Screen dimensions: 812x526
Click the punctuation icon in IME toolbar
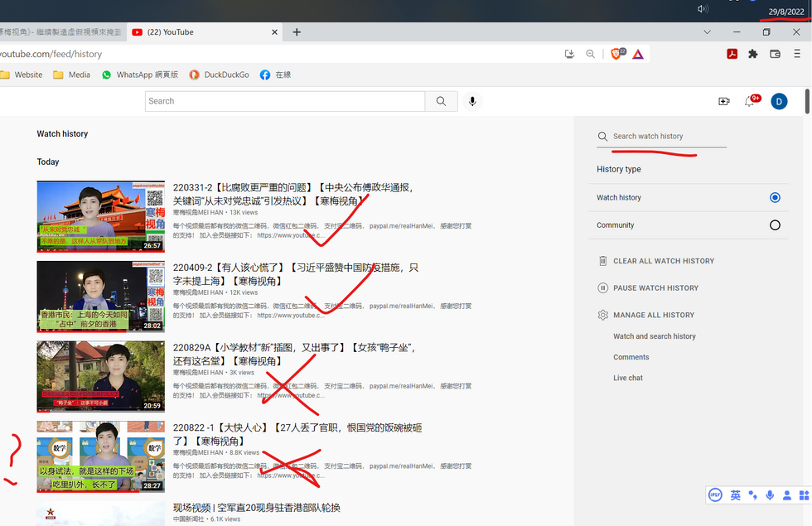point(752,495)
